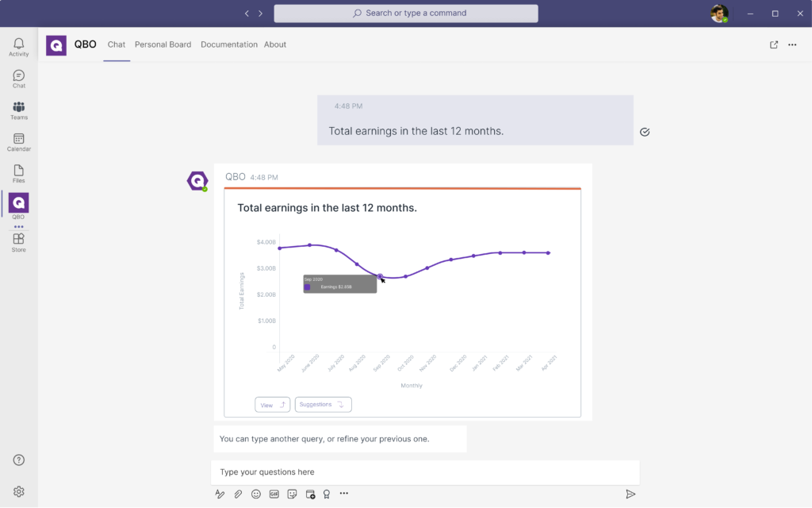
Task: Open the sticker picker icon
Action: [292, 494]
